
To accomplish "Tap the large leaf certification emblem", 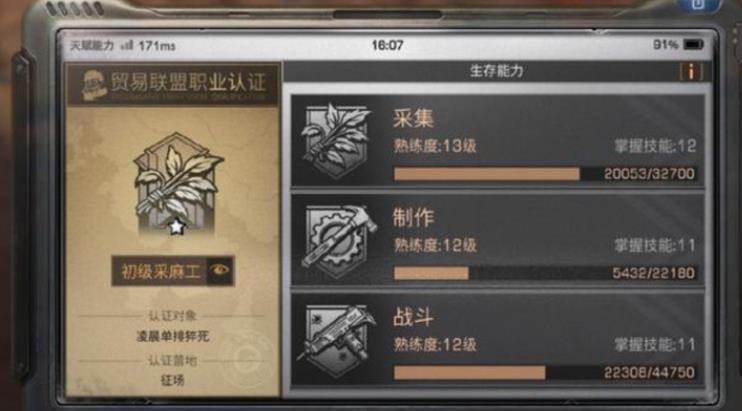I will point(177,185).
